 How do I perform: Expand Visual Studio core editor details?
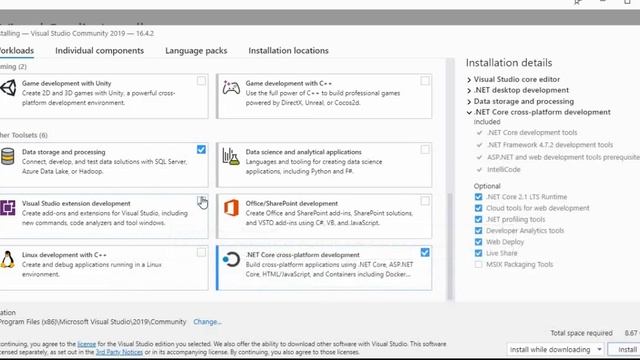tap(469, 80)
